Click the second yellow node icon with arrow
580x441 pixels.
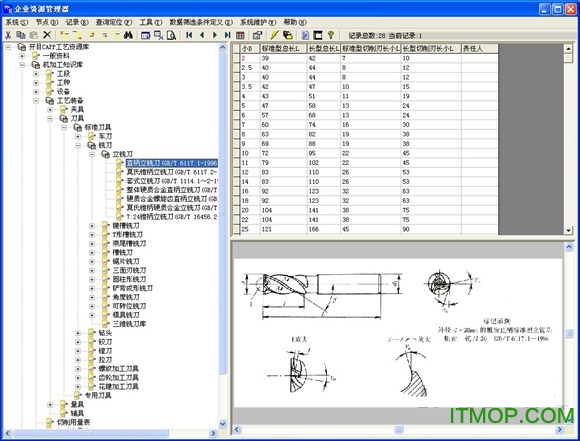[x=78, y=35]
